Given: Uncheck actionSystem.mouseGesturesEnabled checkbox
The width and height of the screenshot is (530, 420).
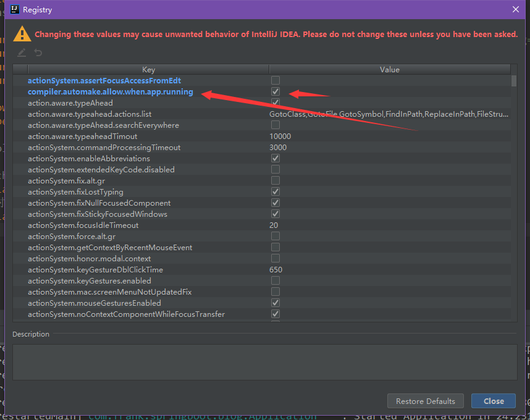Looking at the screenshot, I should pyautogui.click(x=276, y=303).
